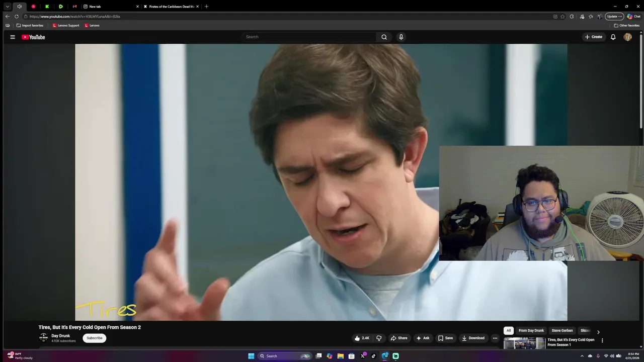Switch to the red record pinned tab
This screenshot has height=362, width=644.
coord(33,7)
